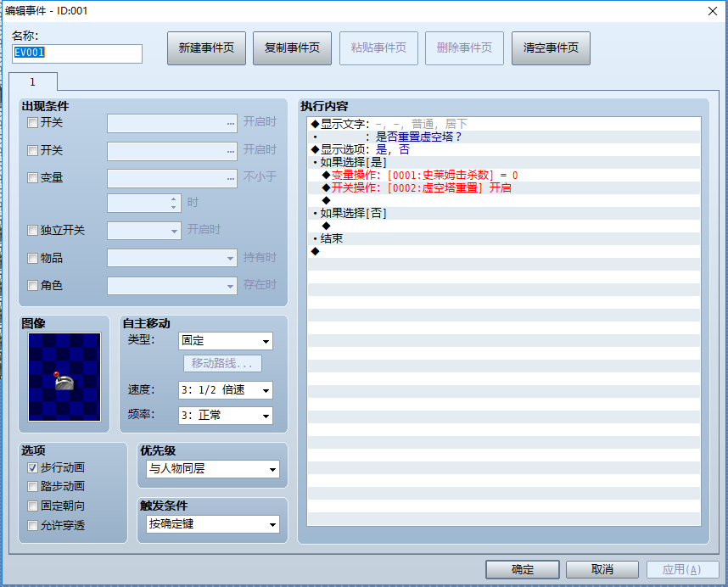The width and height of the screenshot is (728, 587).
Task: Check the 允许穿透 option
Action: coord(32,526)
